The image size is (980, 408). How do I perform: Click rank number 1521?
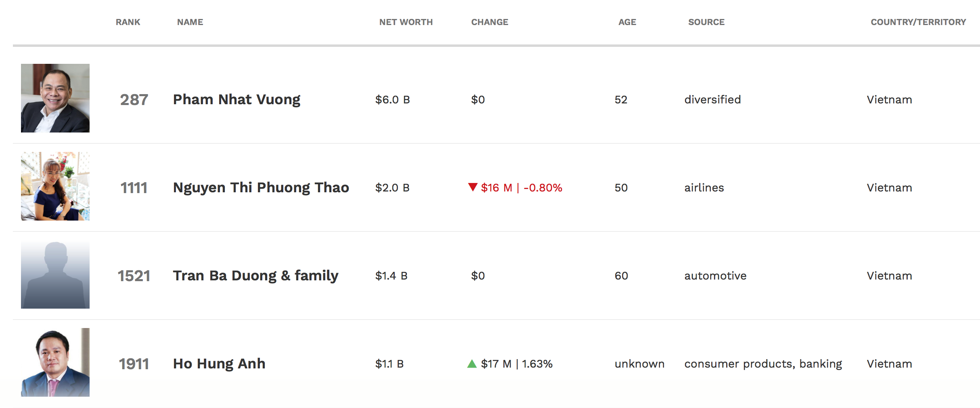click(134, 276)
